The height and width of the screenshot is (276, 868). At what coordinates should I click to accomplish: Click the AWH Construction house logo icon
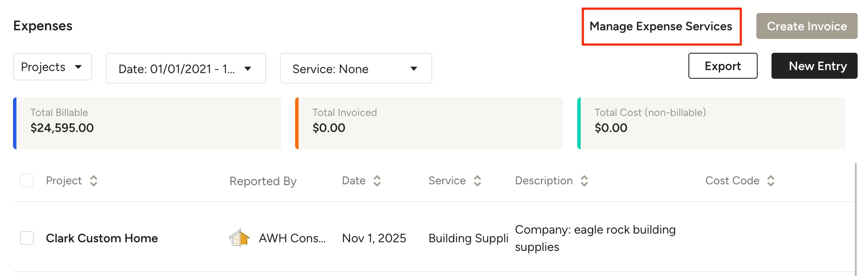(x=239, y=238)
